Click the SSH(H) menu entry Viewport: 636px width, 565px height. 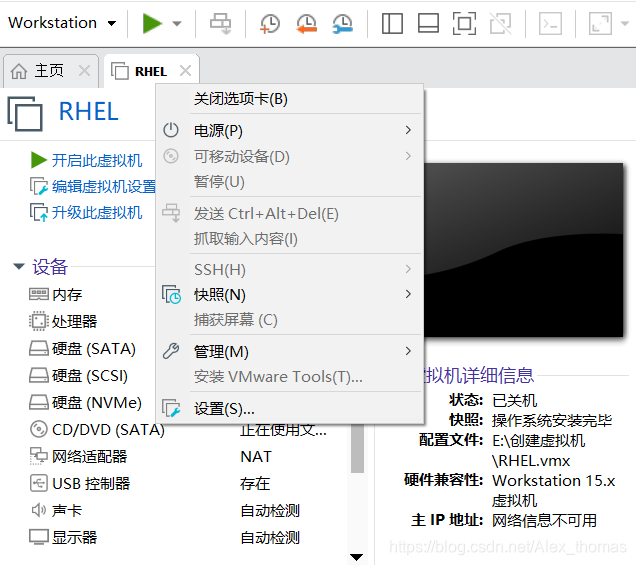(290, 269)
